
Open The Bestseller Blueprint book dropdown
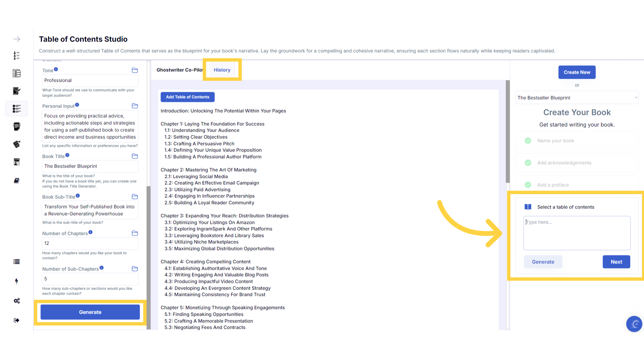click(x=577, y=98)
